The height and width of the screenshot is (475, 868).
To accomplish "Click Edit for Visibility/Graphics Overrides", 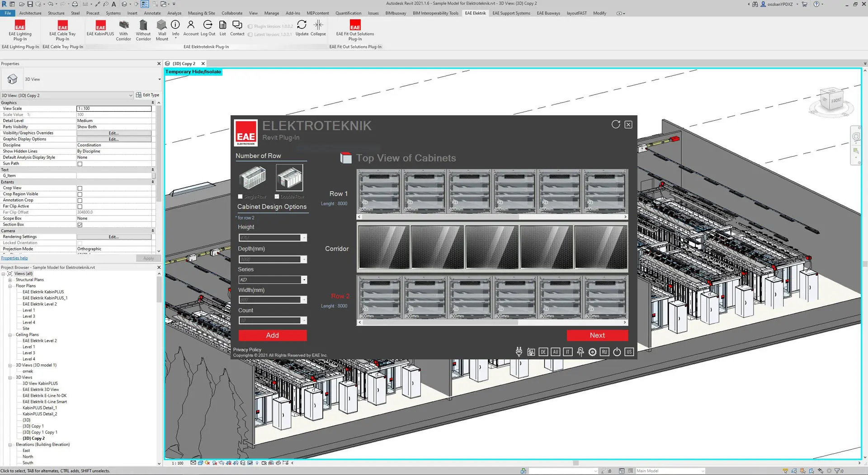I will 114,133.
